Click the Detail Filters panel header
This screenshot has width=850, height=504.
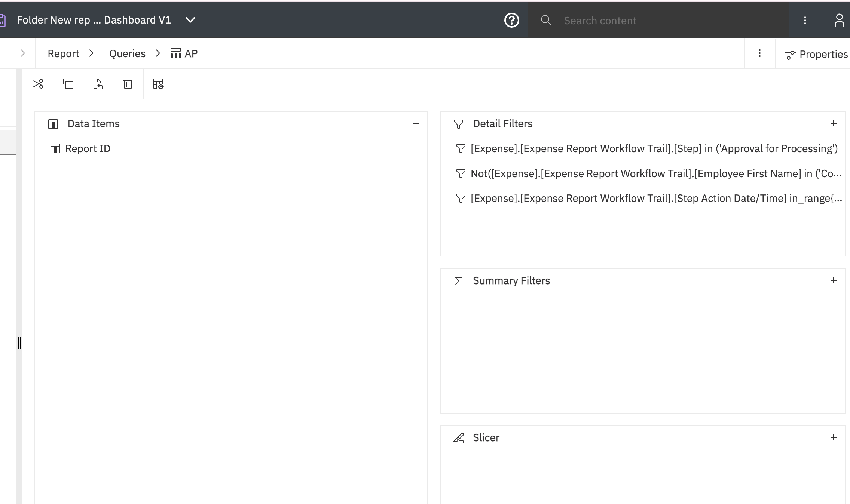[x=643, y=123]
